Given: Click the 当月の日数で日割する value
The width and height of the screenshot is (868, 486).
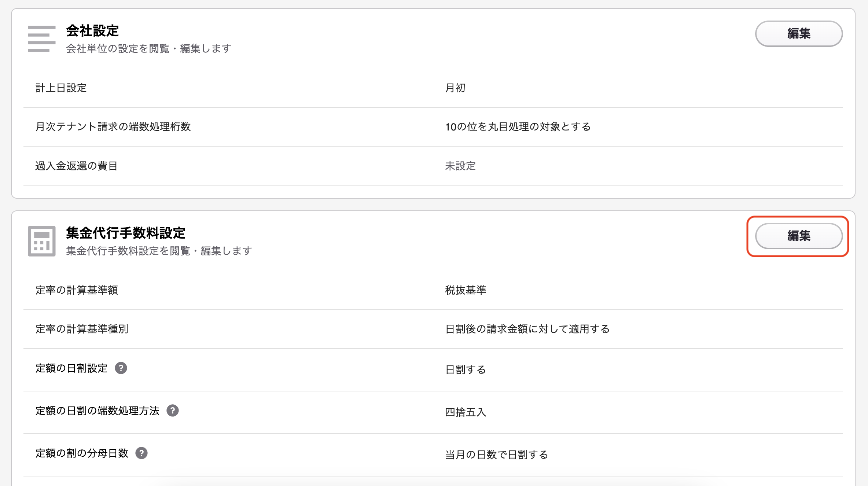Looking at the screenshot, I should tap(496, 454).
